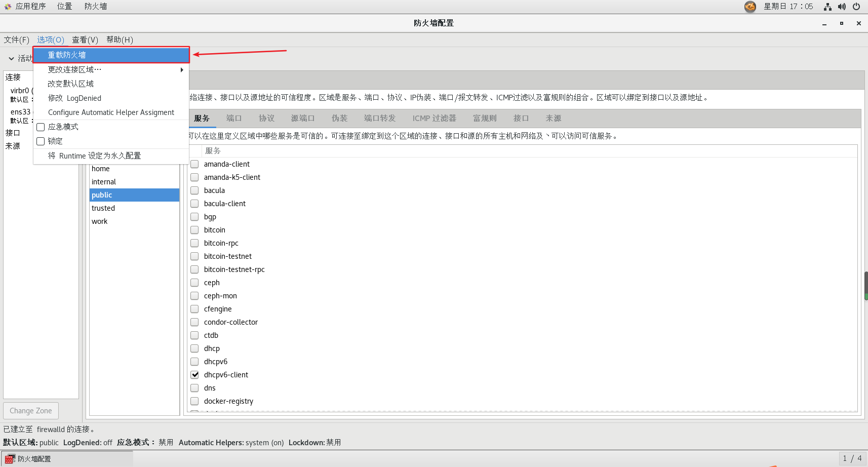Screen dimensions: 868x467
Task: Open the network status icon
Action: [x=827, y=7]
